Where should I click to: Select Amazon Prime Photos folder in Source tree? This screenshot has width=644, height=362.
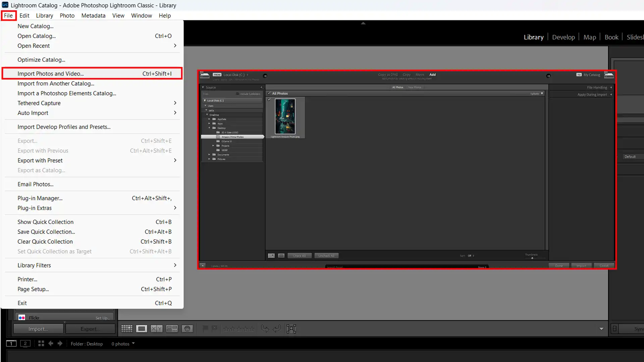point(232,137)
